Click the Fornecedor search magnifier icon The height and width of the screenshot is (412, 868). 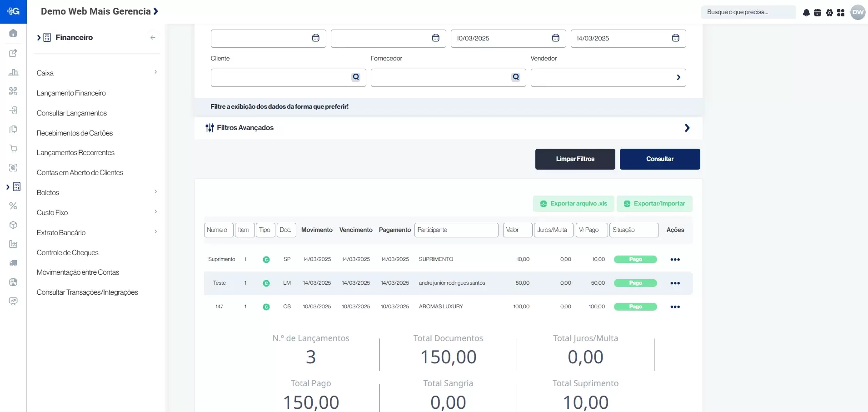tap(516, 77)
